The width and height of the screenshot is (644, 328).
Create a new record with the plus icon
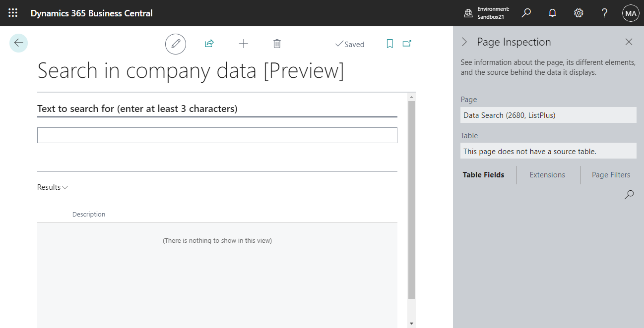[x=243, y=44]
